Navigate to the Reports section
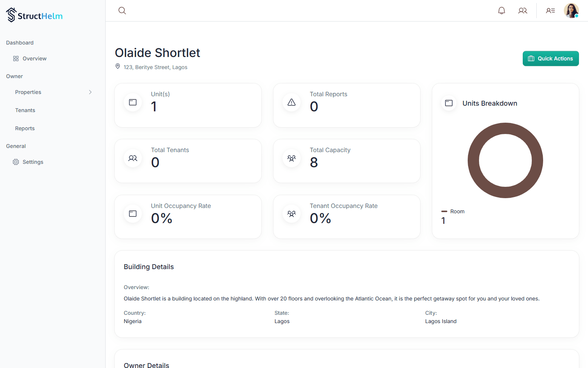Screen dimensions: 588x368 [25, 128]
